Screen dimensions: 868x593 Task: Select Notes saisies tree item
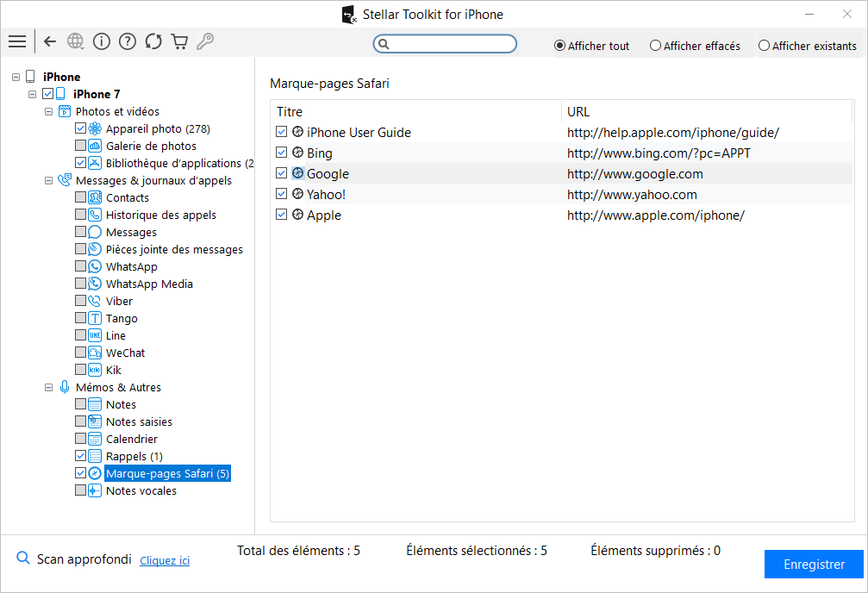(x=139, y=421)
